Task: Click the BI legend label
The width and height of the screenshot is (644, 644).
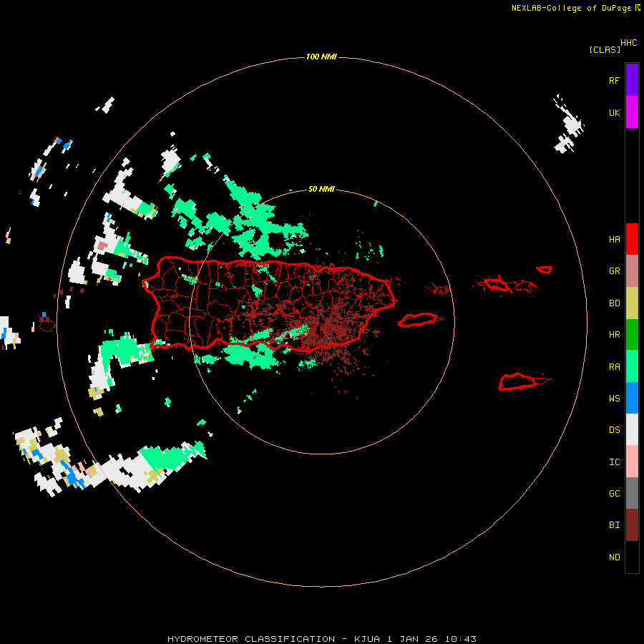Action: [614, 525]
